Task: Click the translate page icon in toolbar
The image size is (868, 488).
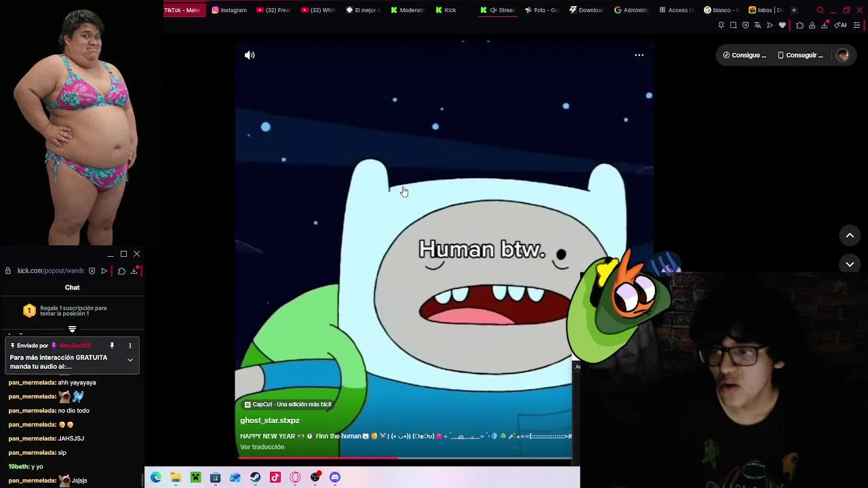Action: (x=757, y=25)
